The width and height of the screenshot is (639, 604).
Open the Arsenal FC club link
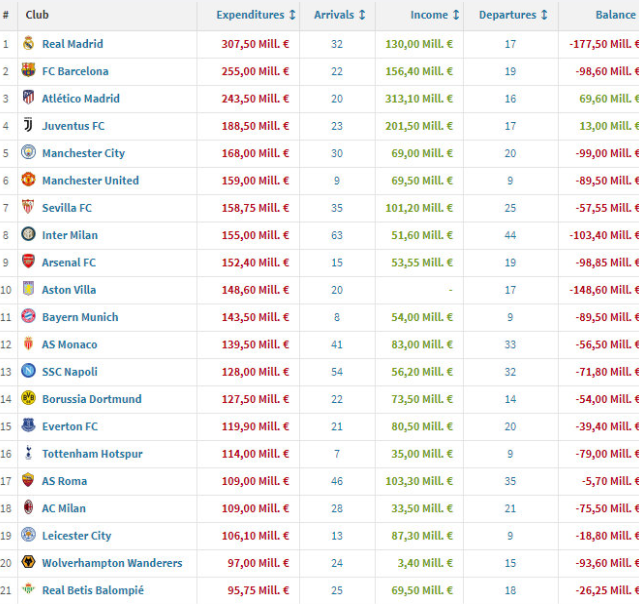[69, 262]
